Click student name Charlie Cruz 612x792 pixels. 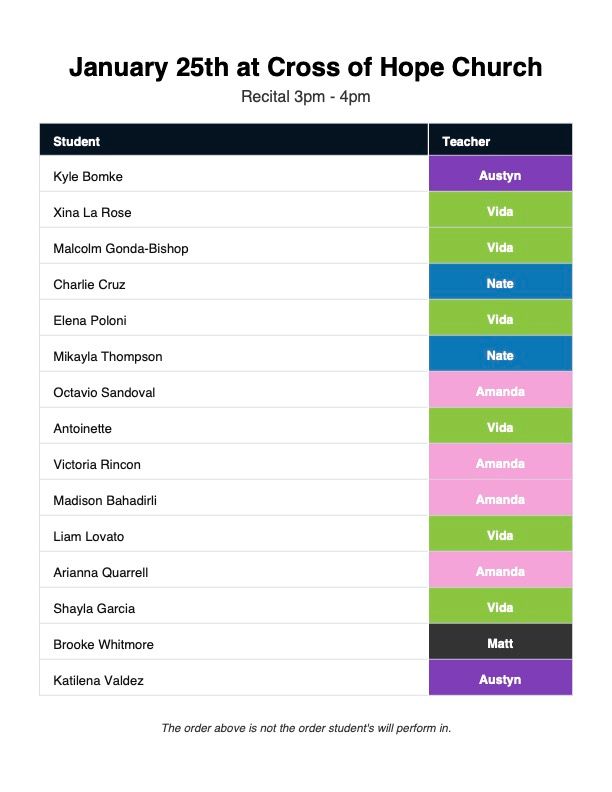[89, 284]
